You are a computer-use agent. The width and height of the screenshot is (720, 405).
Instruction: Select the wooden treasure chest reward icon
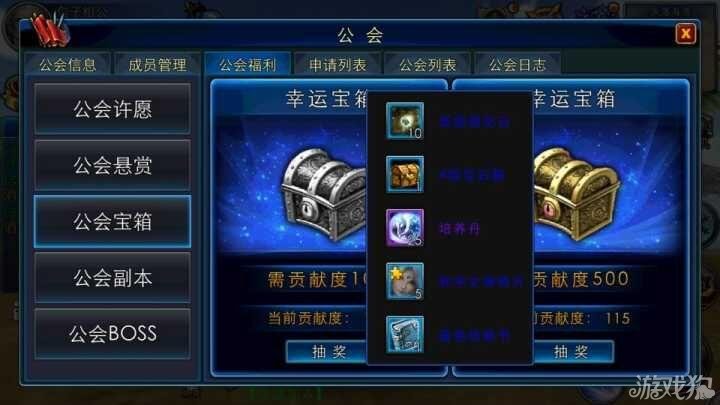[405, 174]
